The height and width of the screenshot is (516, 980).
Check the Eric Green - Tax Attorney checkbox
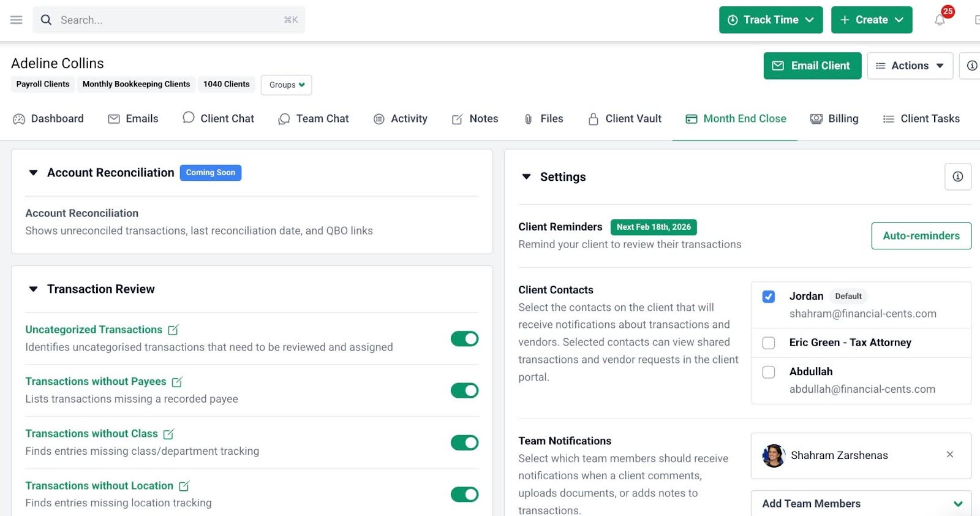(x=769, y=343)
